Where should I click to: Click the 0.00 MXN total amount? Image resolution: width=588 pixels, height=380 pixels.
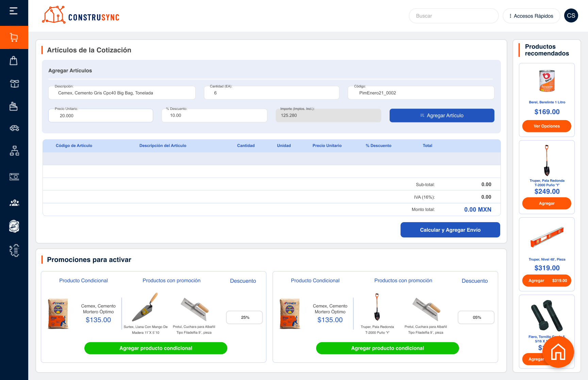(x=478, y=210)
